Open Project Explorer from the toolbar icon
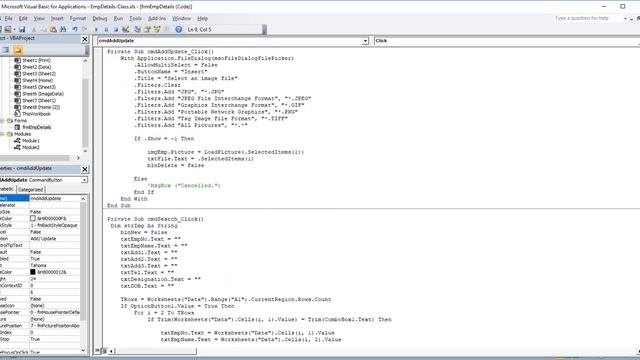The height and width of the screenshot is (360, 640). coord(137,29)
